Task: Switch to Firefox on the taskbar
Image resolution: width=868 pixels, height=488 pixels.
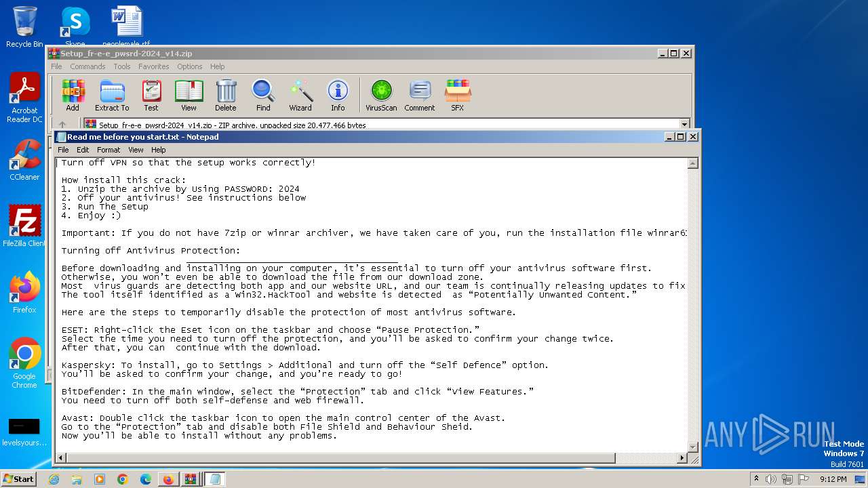Action: point(168,479)
